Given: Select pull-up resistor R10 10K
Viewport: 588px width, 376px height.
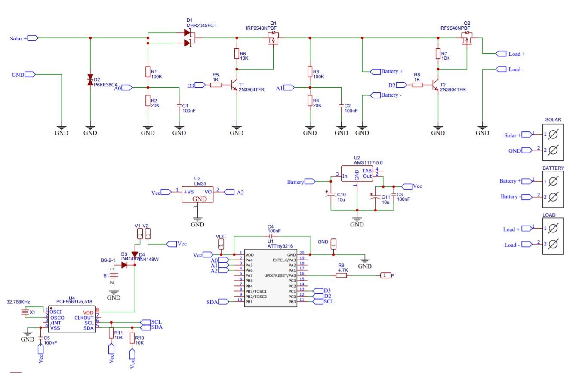Looking at the screenshot, I should click(132, 338).
